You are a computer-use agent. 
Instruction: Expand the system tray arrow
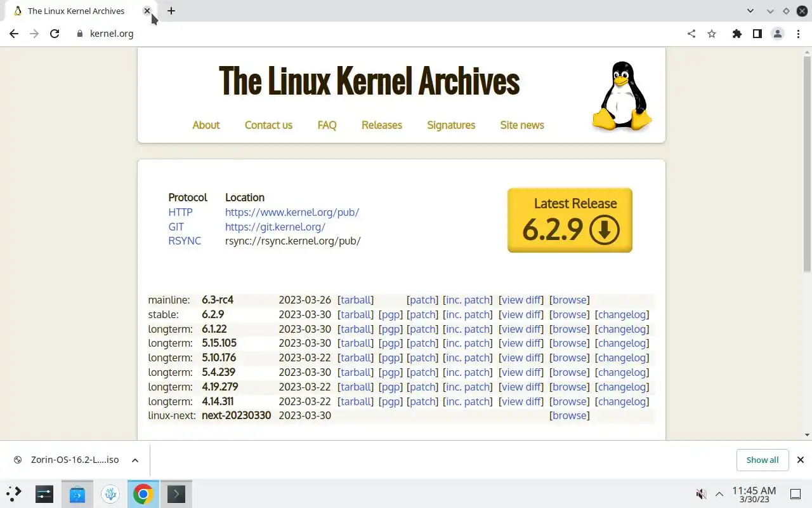click(x=719, y=493)
